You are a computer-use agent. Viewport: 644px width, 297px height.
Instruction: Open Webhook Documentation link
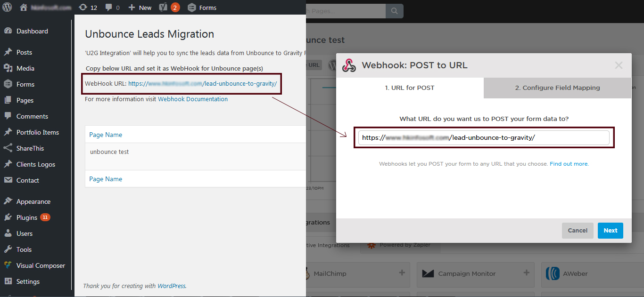pyautogui.click(x=193, y=99)
